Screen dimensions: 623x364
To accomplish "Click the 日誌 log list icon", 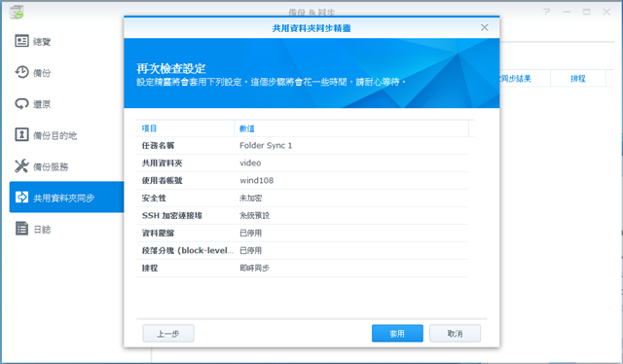I will point(21,228).
